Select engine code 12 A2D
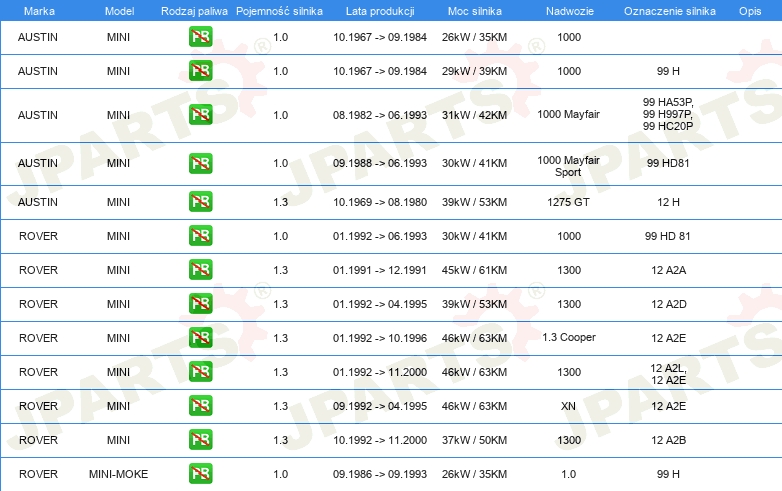The image size is (782, 491). (669, 304)
